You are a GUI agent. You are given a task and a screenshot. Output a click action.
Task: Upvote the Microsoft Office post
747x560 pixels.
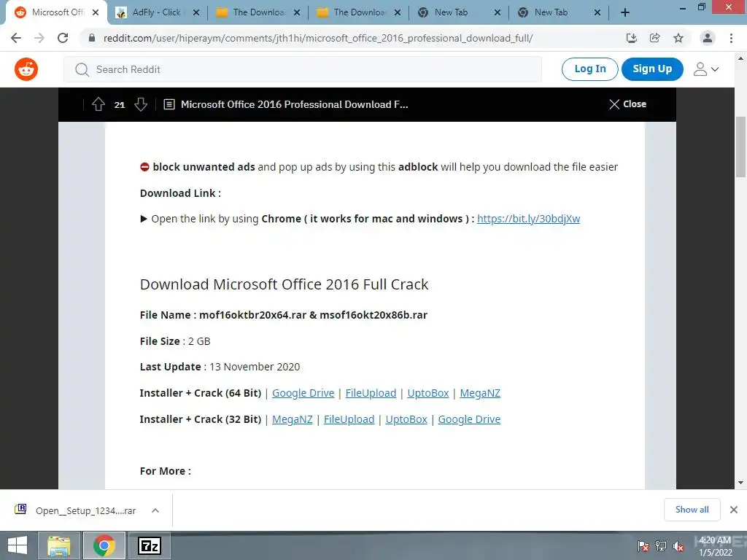(98, 104)
